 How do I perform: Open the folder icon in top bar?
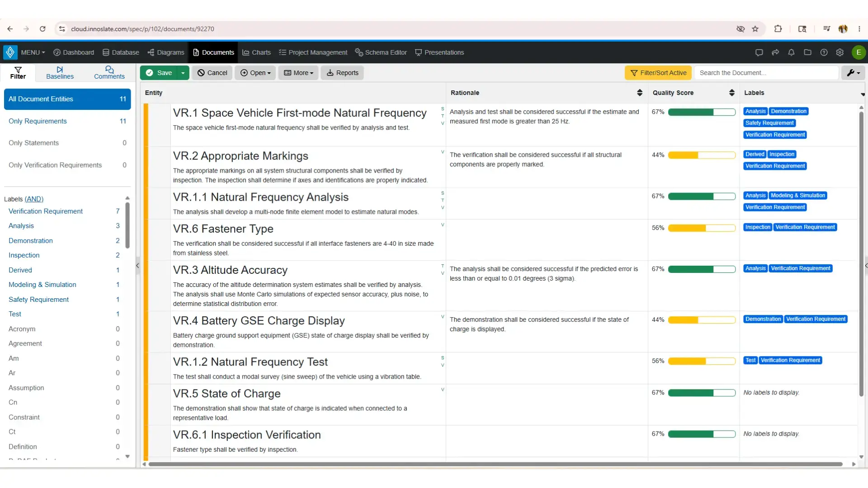point(807,52)
